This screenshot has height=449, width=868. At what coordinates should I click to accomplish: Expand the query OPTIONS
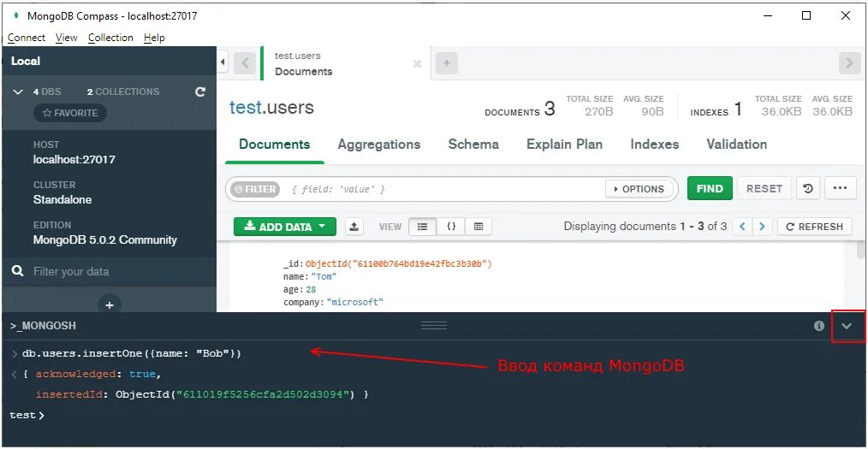coord(639,188)
